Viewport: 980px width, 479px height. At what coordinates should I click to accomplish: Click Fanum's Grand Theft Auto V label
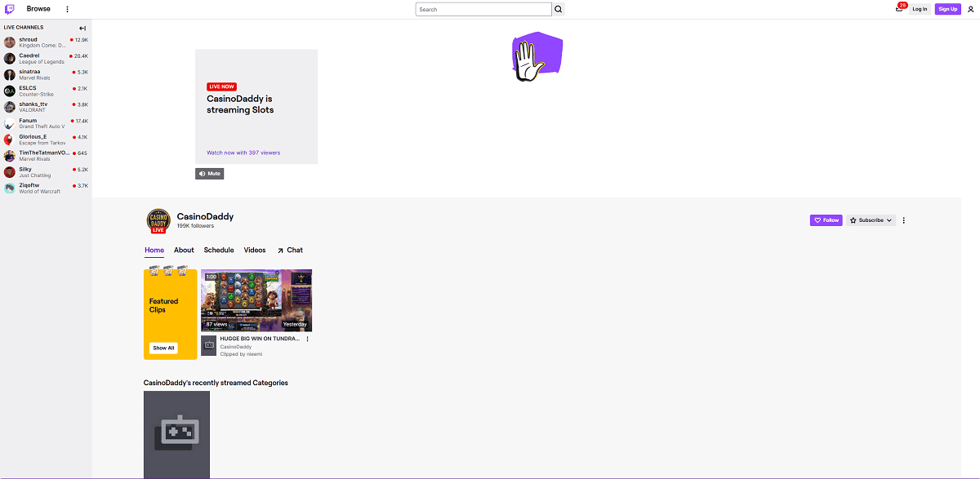tap(42, 126)
